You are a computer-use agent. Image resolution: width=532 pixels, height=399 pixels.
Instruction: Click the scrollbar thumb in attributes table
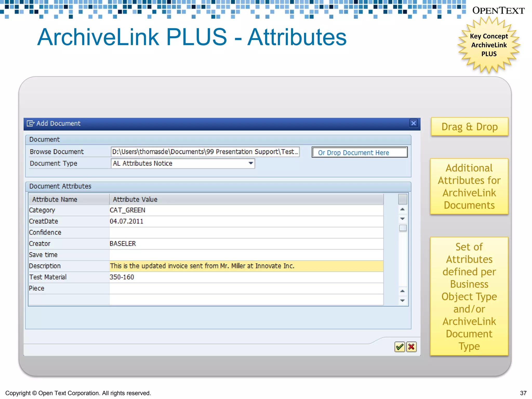click(x=403, y=228)
